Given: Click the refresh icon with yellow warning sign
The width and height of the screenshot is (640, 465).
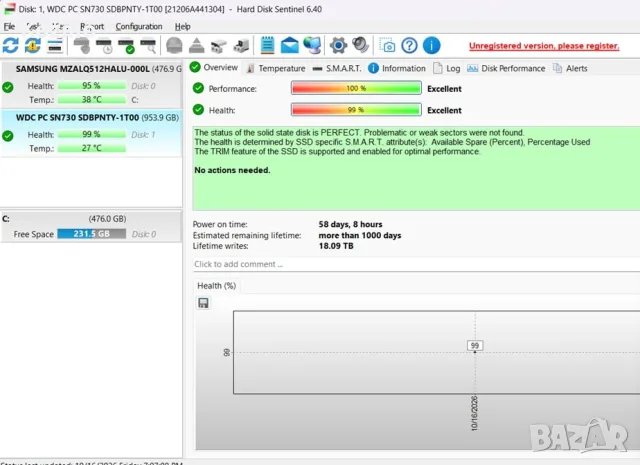Looking at the screenshot, I should 33,45.
